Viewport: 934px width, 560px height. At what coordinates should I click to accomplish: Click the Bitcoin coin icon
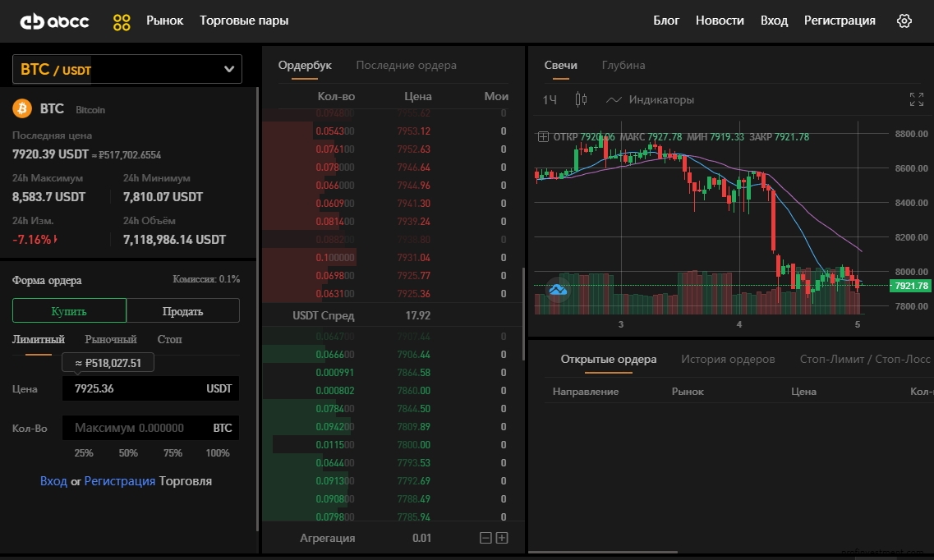pyautogui.click(x=22, y=109)
